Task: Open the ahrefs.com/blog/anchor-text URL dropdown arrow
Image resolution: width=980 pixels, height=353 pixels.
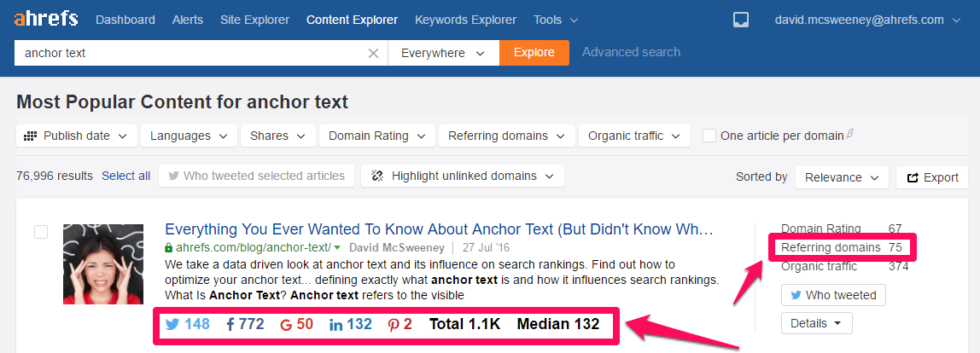Action: [337, 247]
